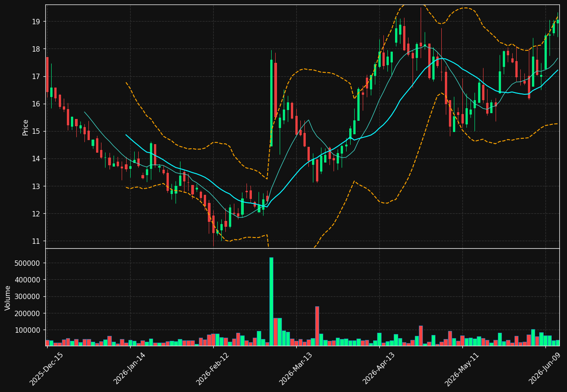Click the Volume axis title
The height and width of the screenshot is (392, 567).
tap(8, 298)
